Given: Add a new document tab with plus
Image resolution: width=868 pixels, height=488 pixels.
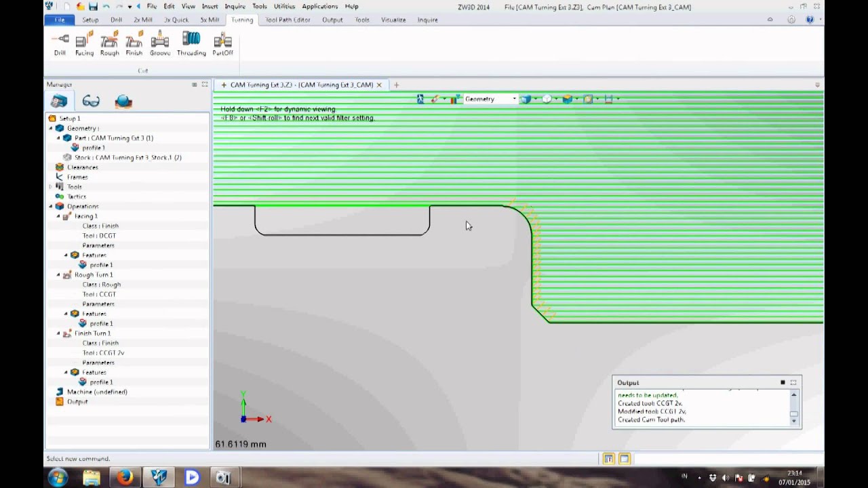Looking at the screenshot, I should coord(396,85).
